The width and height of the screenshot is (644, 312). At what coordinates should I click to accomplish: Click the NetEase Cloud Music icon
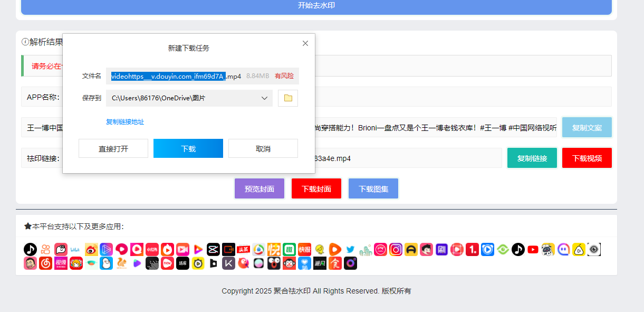tap(45, 263)
